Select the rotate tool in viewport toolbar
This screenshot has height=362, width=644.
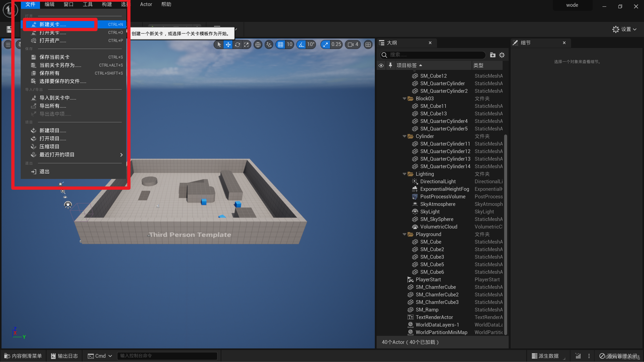tap(237, 45)
